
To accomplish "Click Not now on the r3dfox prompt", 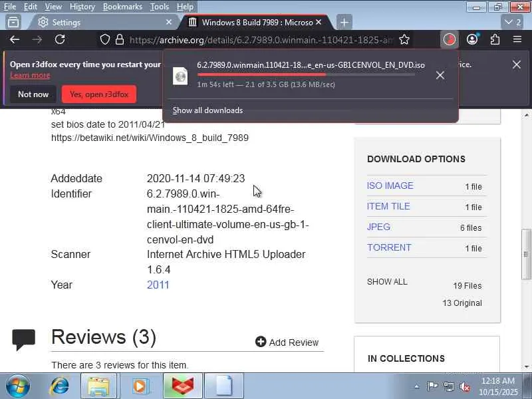I will point(33,94).
